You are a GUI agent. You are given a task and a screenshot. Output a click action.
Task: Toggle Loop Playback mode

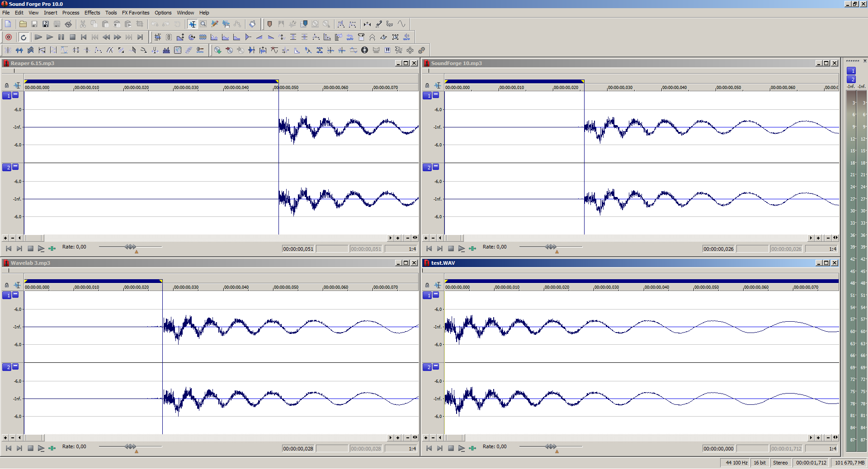pos(24,37)
